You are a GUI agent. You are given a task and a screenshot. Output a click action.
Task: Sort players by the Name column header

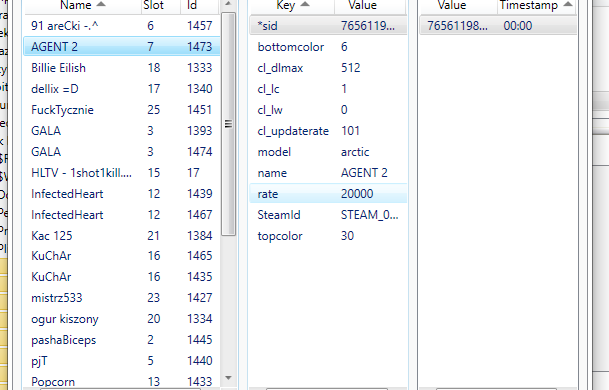click(82, 5)
